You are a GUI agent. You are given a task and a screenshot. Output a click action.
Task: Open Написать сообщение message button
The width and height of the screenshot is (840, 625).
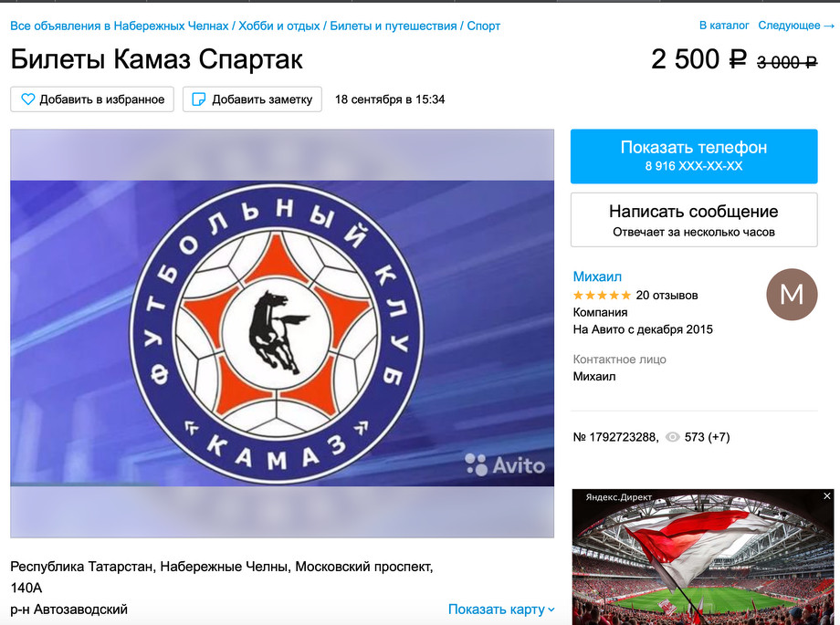pyautogui.click(x=694, y=220)
